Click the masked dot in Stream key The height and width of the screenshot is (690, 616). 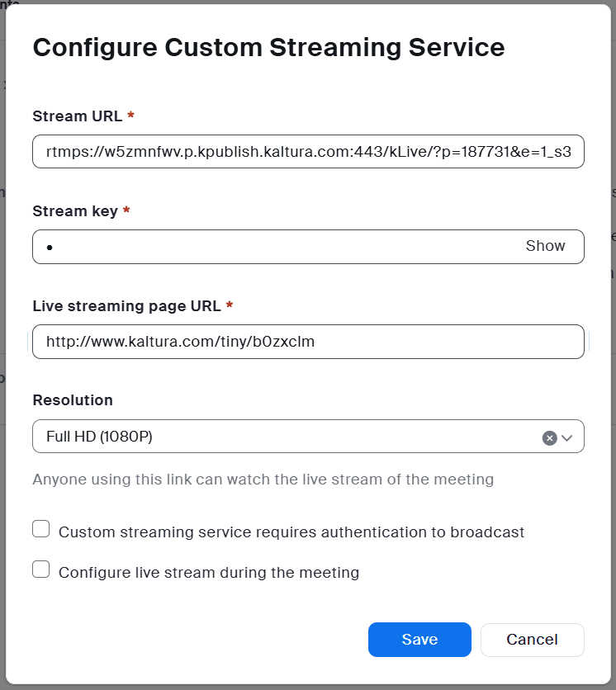[x=50, y=248]
